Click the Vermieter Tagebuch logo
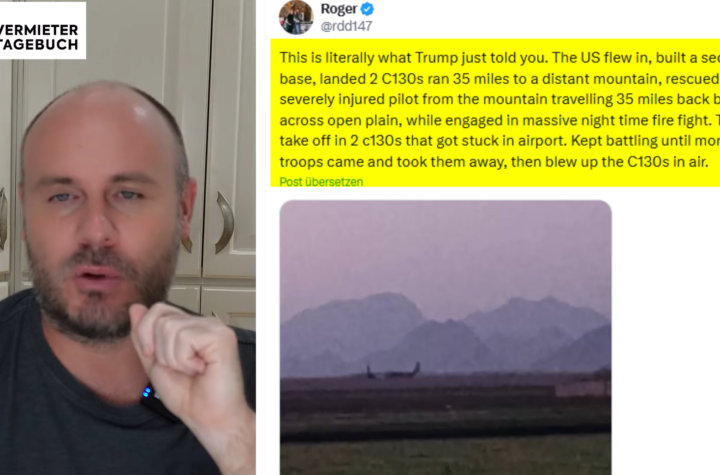 click(x=42, y=30)
